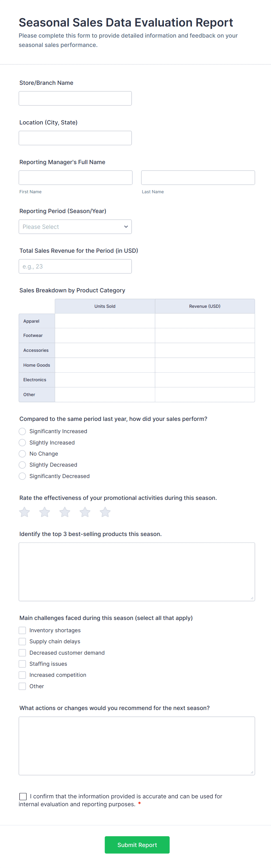Viewport: 271px width, 868px height.
Task: Open the Reporting Period dropdown
Action: pyautogui.click(x=75, y=226)
